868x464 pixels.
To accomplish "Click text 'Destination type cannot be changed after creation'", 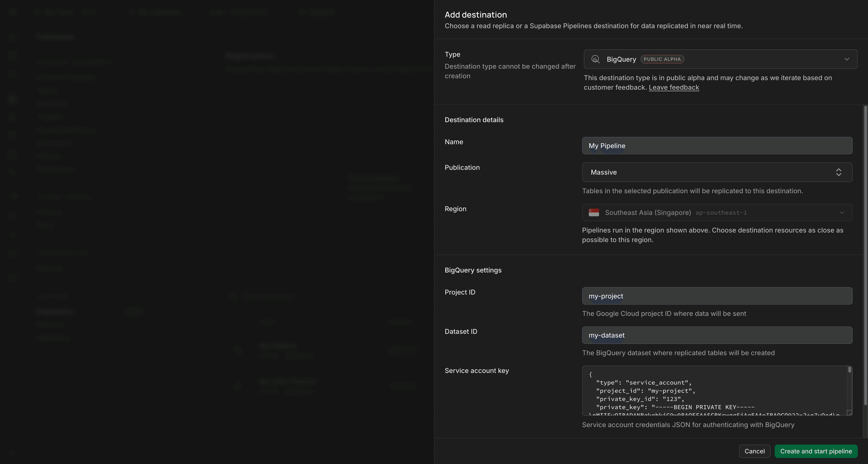I will [510, 71].
